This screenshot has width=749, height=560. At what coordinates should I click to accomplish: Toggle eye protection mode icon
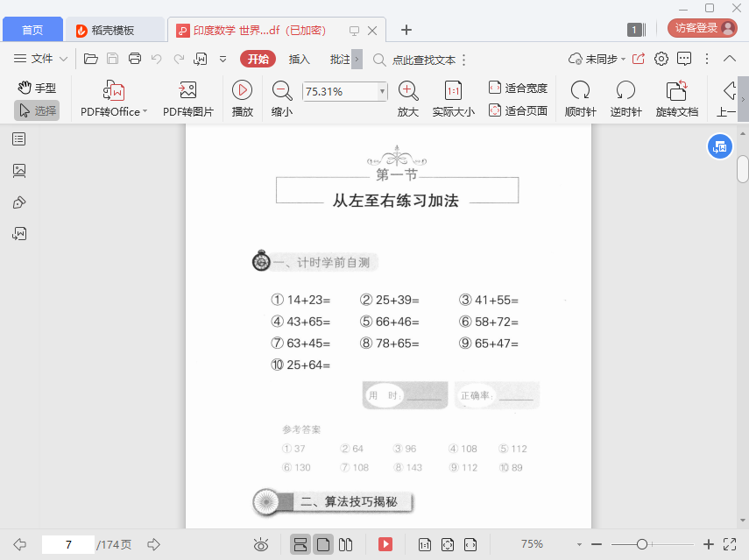click(261, 544)
